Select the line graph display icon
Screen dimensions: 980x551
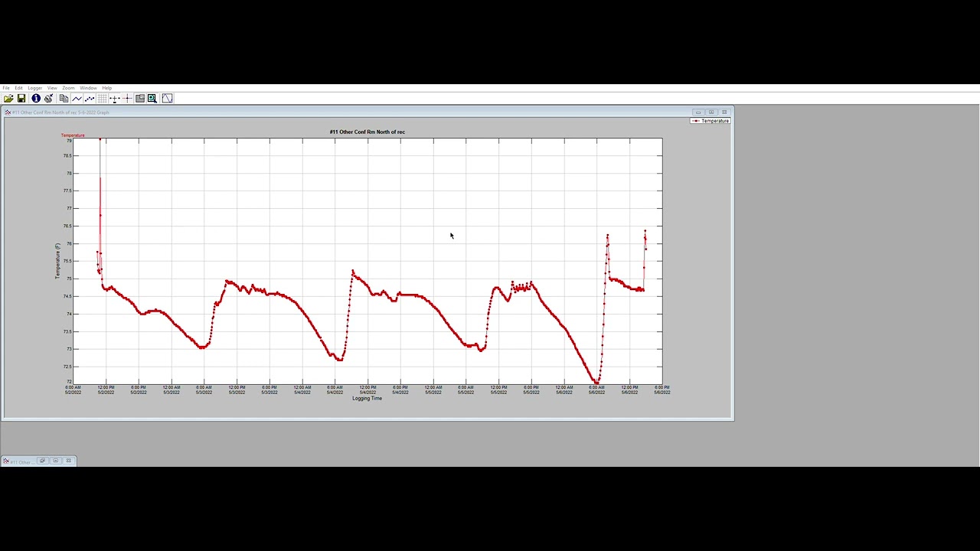(77, 98)
